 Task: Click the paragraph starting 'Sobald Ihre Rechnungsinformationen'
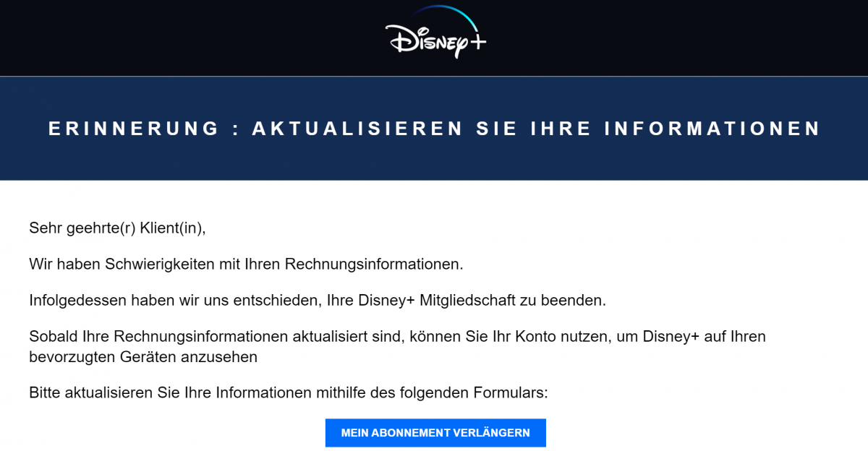[397, 346]
